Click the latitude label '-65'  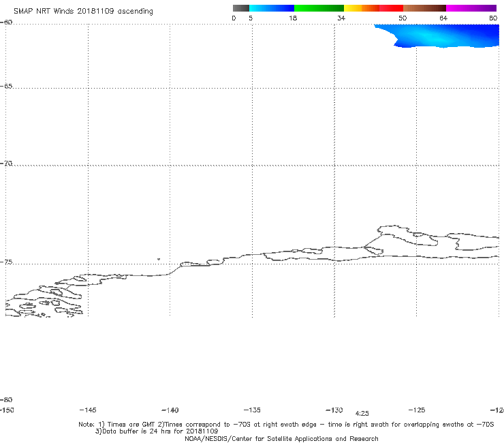[6, 87]
